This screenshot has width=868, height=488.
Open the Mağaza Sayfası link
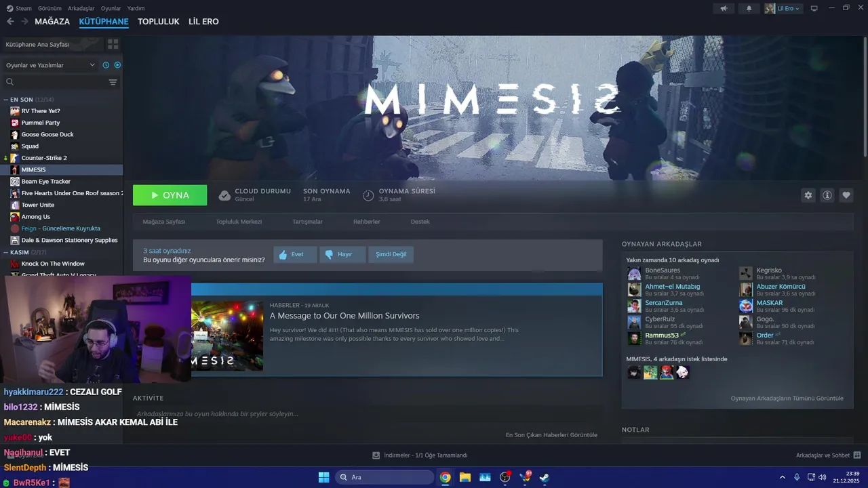point(163,222)
